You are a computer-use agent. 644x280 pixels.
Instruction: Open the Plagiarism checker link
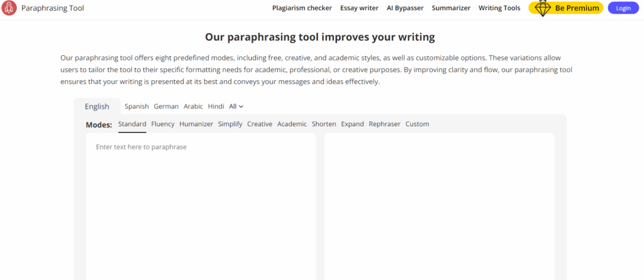click(302, 8)
